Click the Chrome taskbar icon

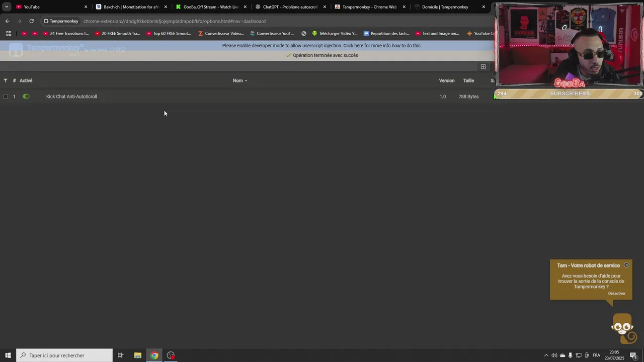tap(154, 355)
